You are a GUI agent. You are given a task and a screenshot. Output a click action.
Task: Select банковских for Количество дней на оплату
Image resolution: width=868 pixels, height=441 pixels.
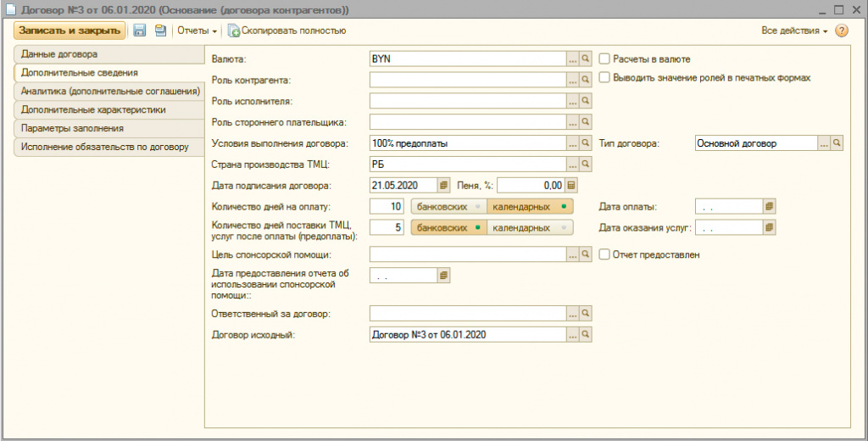click(448, 206)
